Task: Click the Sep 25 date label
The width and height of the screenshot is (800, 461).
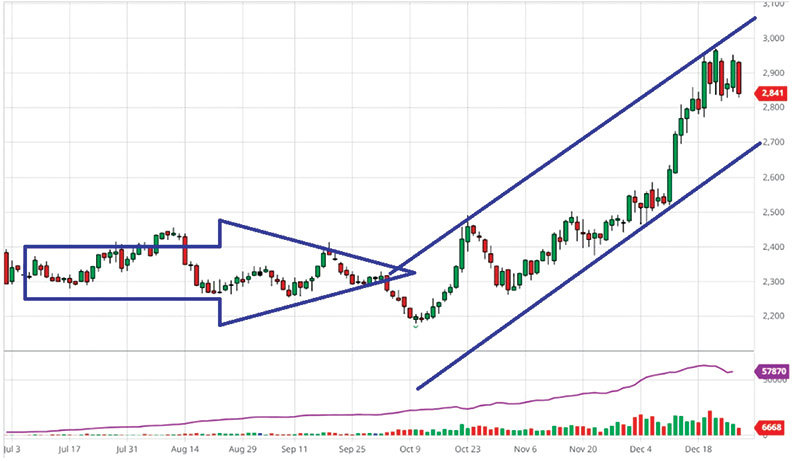Action: [352, 449]
